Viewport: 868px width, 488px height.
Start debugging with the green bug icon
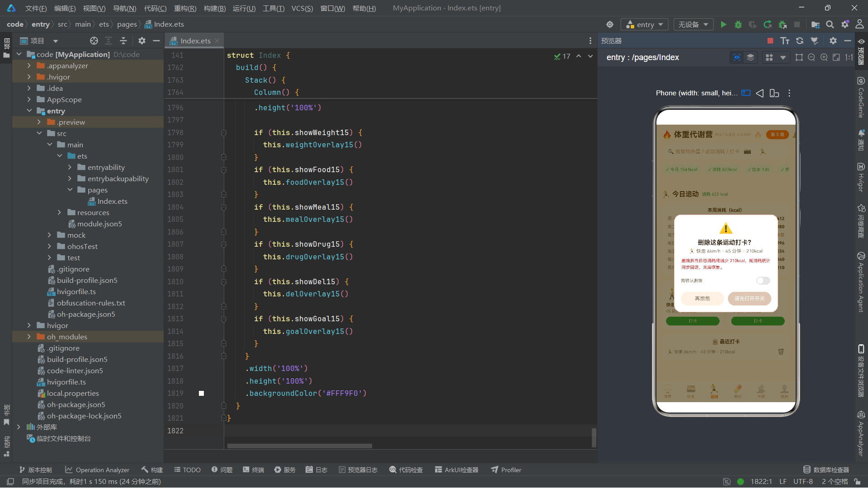click(x=738, y=24)
